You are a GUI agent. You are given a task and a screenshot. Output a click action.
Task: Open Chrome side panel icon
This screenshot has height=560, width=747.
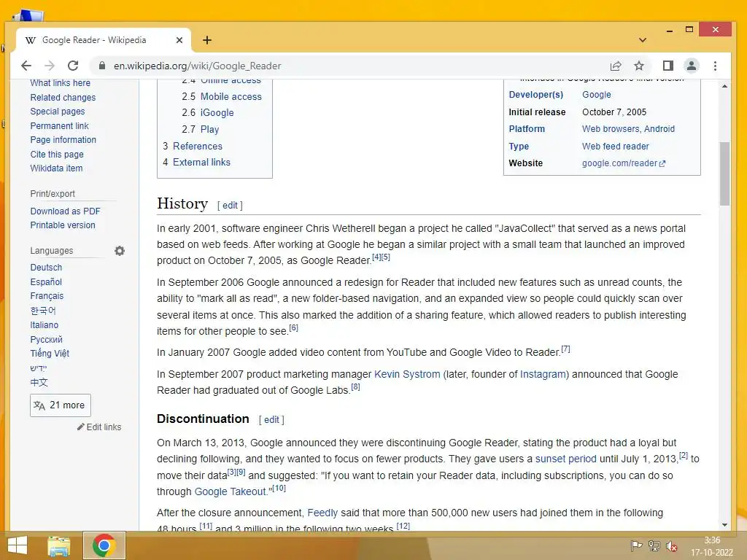pyautogui.click(x=668, y=66)
